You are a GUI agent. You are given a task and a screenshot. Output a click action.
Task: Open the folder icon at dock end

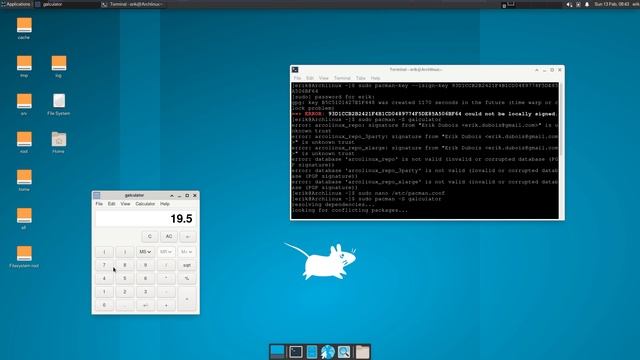click(x=362, y=351)
